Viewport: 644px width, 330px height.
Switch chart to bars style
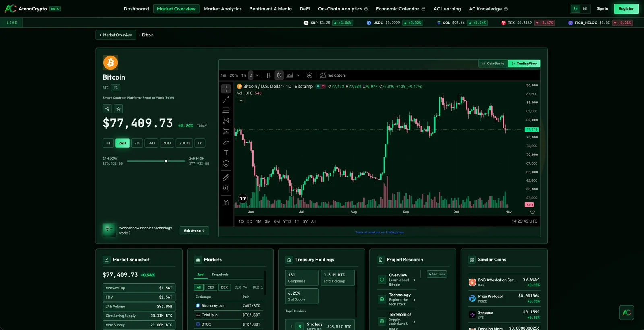pyautogui.click(x=268, y=75)
